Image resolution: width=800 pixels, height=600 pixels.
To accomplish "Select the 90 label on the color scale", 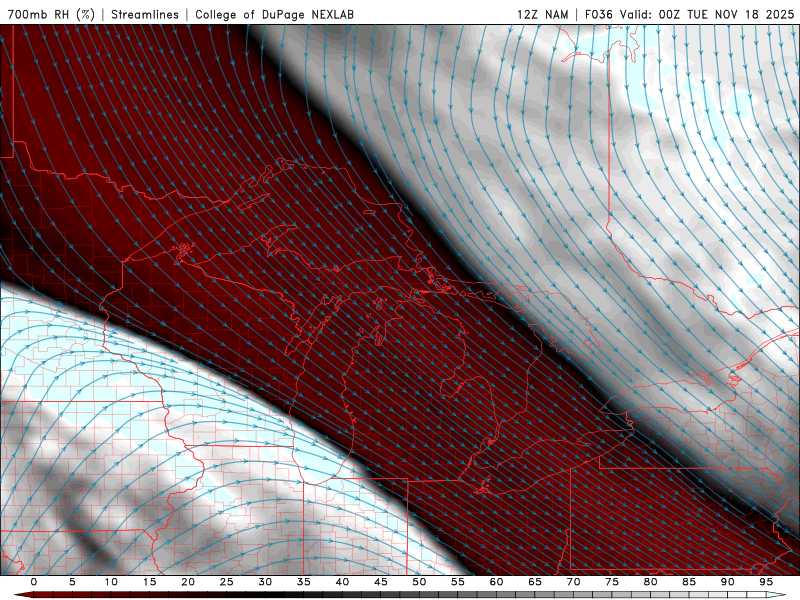I will [x=727, y=582].
